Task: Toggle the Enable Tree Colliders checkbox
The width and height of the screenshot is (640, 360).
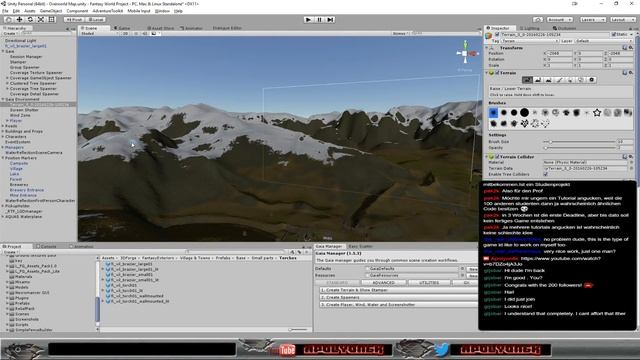Action: click(546, 174)
